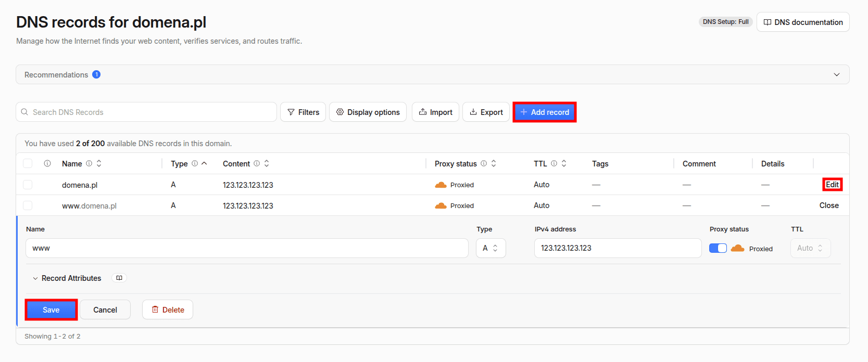
Task: Click the Export button
Action: (x=486, y=112)
